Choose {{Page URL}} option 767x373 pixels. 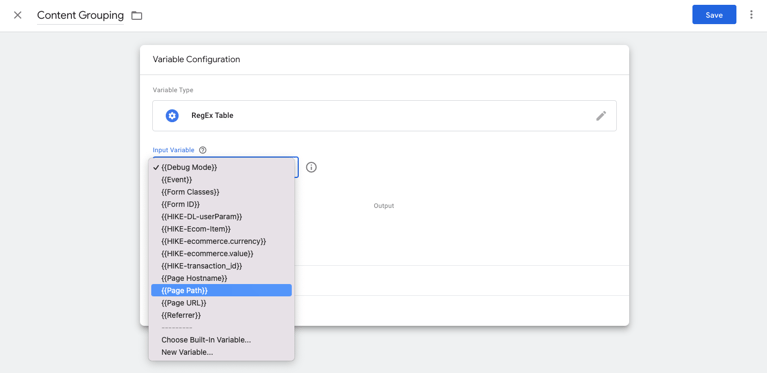[x=222, y=303]
